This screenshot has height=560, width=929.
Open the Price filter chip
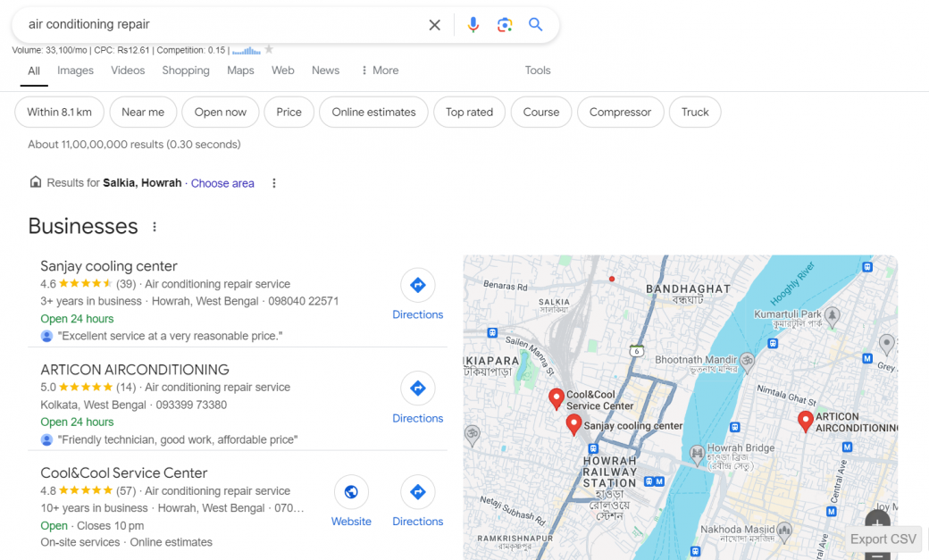tap(289, 112)
